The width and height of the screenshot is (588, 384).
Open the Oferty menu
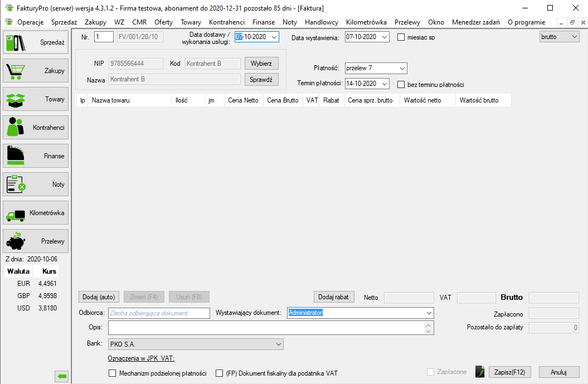click(163, 22)
